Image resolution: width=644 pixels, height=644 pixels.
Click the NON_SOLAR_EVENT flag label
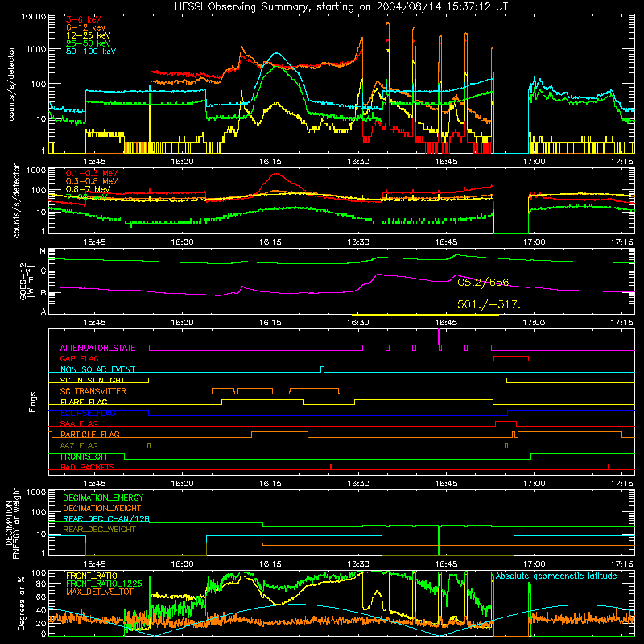click(x=97, y=369)
